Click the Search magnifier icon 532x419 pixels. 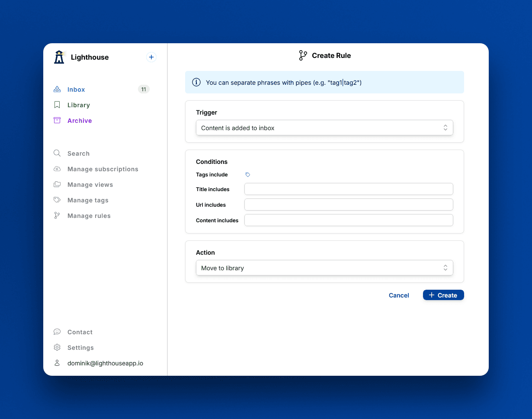(57, 154)
